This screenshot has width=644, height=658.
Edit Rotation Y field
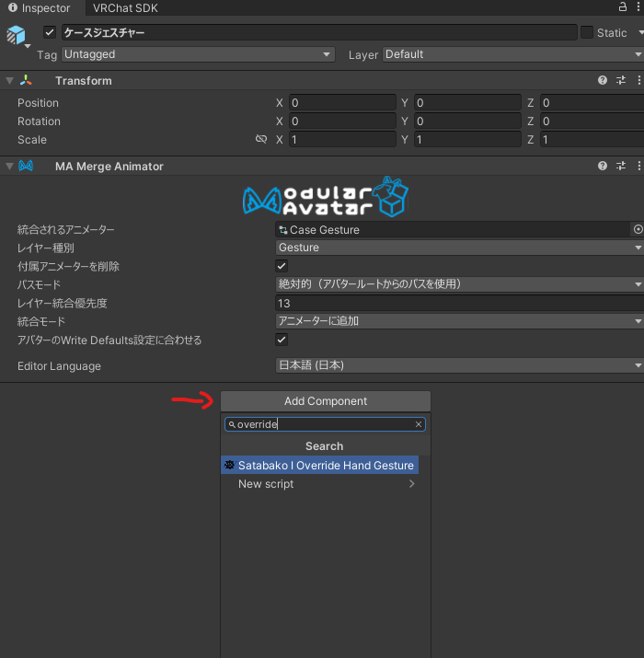(x=467, y=121)
